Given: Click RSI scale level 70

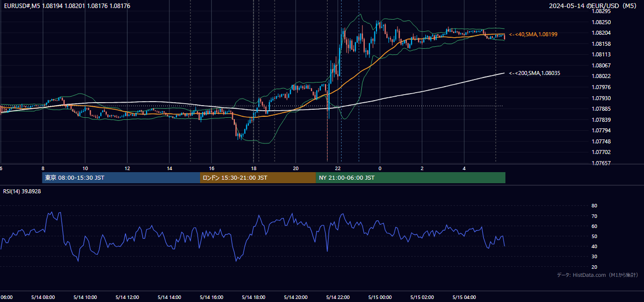Looking at the screenshot, I should pos(595,216).
